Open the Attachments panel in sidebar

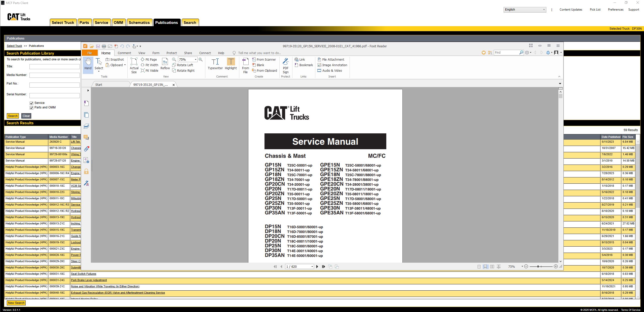pyautogui.click(x=86, y=149)
